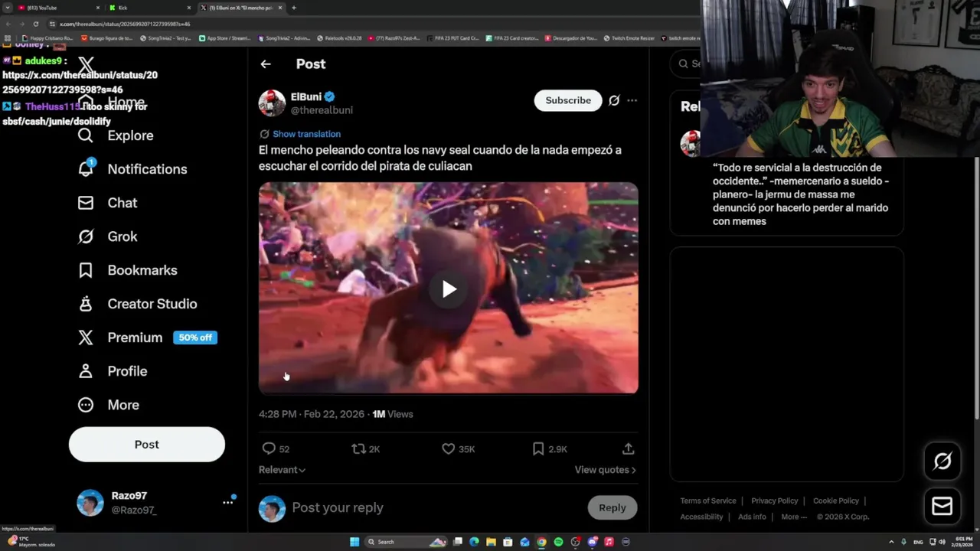Go back using the Post back arrow
The image size is (980, 551).
pyautogui.click(x=266, y=64)
